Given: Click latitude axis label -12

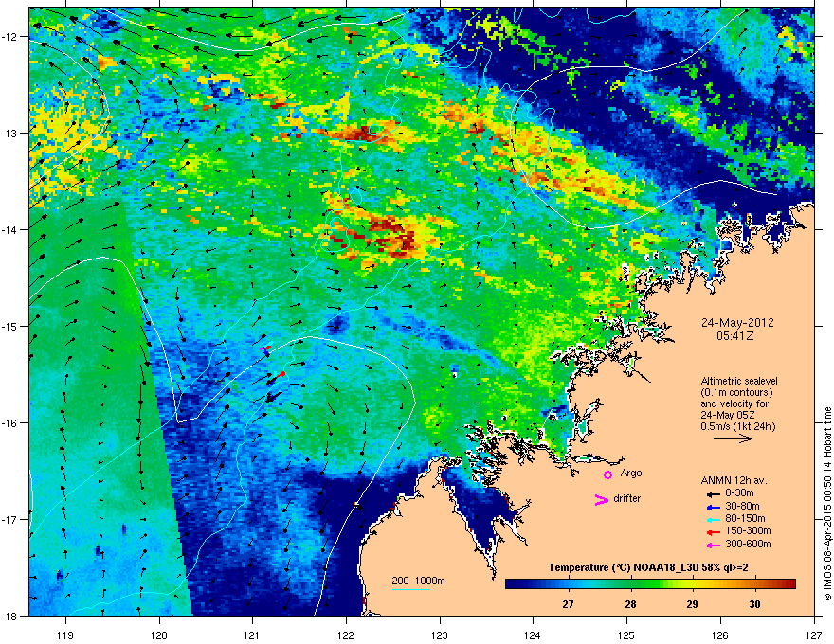Looking at the screenshot, I should tap(9, 37).
